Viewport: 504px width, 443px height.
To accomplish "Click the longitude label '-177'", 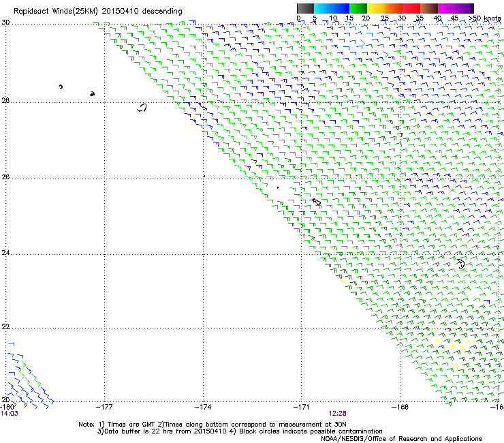I will point(104,407).
